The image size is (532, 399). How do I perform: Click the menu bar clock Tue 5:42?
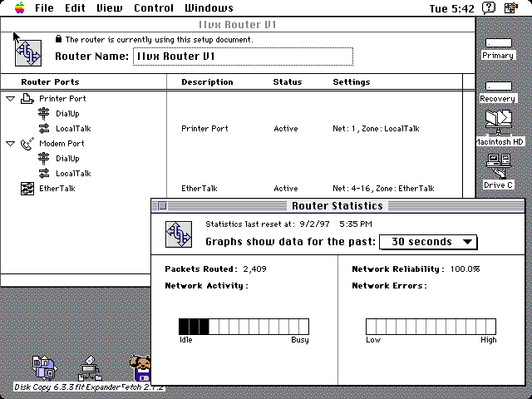pyautogui.click(x=451, y=8)
